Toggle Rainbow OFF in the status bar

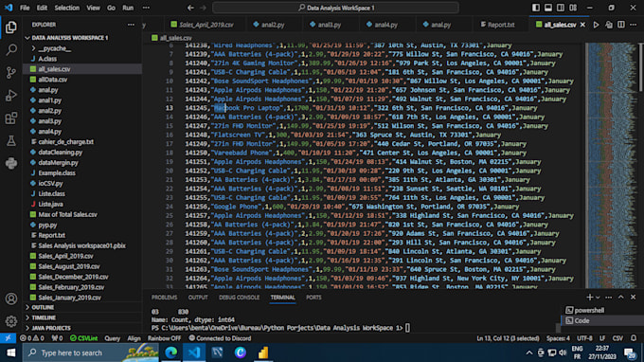point(164,338)
